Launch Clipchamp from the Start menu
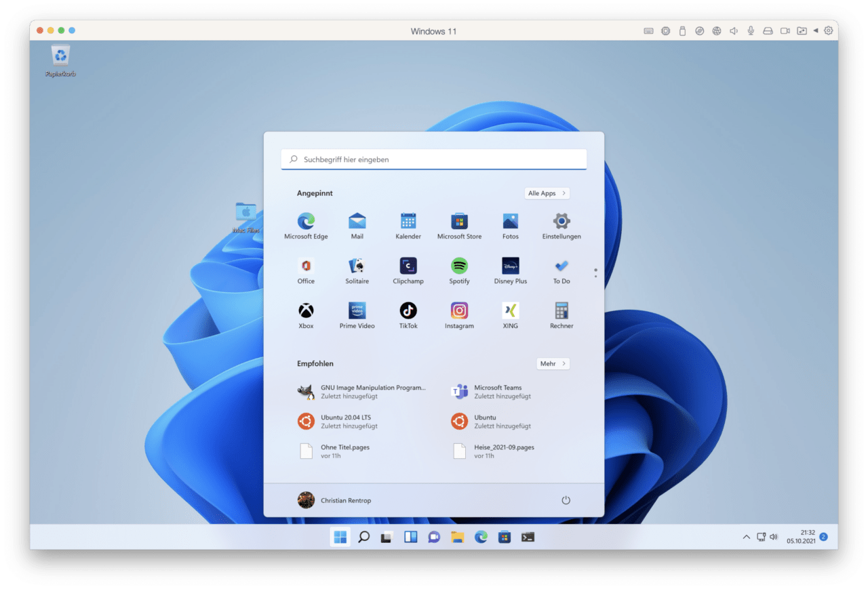 point(408,270)
